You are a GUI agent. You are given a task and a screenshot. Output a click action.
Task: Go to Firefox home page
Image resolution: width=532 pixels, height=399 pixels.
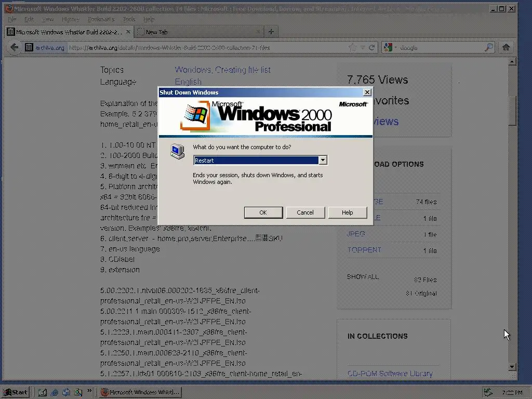(506, 47)
